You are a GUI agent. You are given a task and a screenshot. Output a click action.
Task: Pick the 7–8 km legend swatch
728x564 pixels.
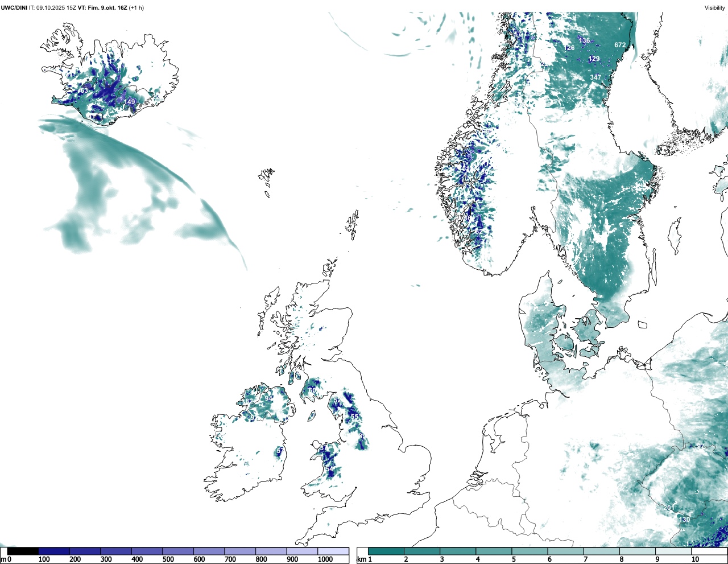[601, 551]
